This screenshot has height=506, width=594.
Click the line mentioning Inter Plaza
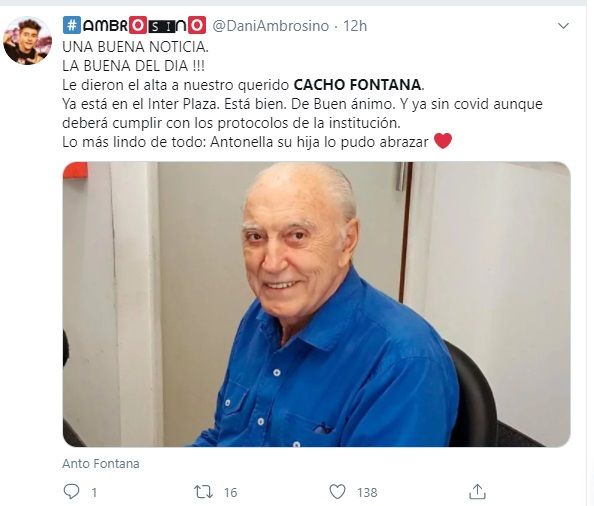coord(302,104)
